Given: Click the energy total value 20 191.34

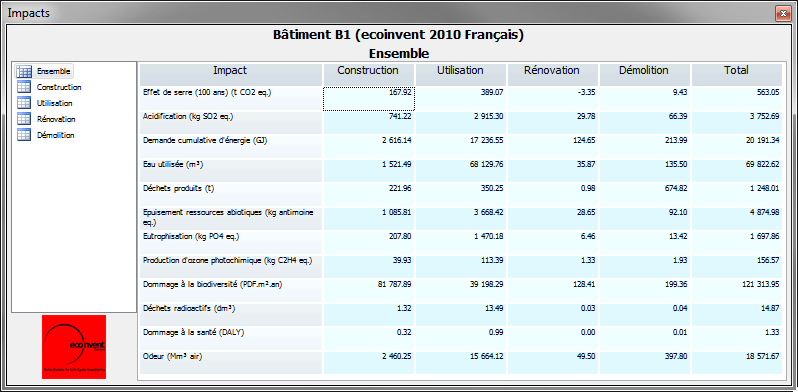Looking at the screenshot, I should 762,141.
